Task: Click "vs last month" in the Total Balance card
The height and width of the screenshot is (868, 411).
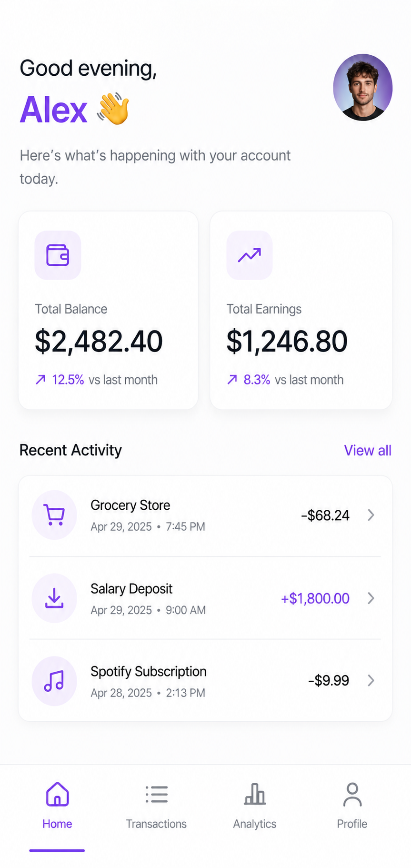Action: coord(123,380)
